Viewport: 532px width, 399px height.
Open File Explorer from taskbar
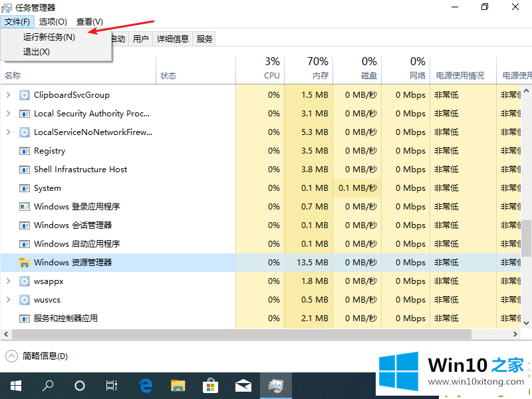click(x=178, y=386)
